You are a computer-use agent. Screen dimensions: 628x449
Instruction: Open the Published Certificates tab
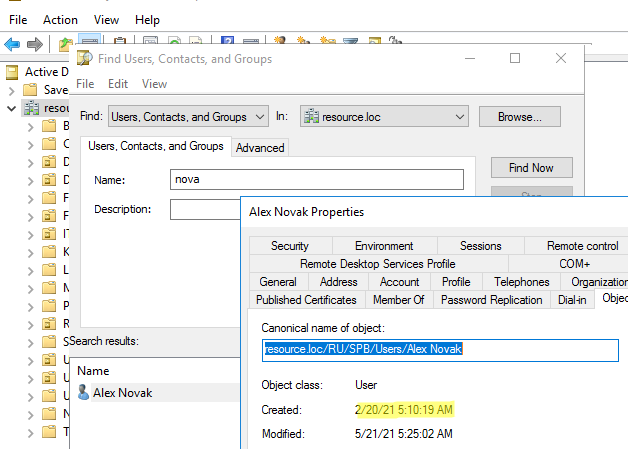pos(306,300)
